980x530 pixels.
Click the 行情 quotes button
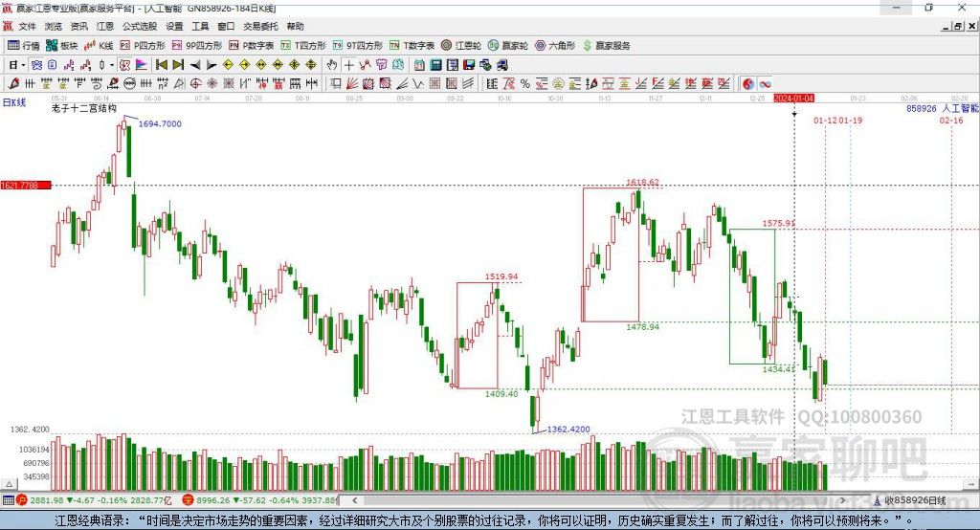pos(24,45)
